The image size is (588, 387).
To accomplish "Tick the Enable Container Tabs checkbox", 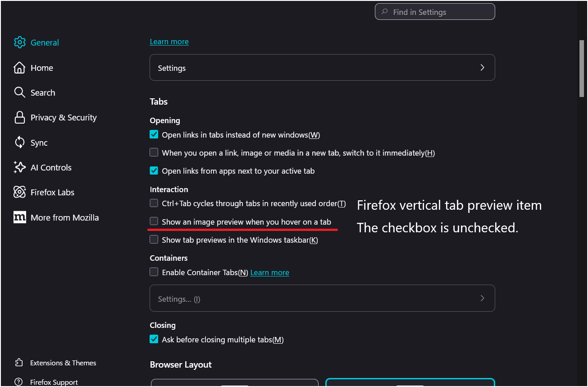I will click(154, 272).
